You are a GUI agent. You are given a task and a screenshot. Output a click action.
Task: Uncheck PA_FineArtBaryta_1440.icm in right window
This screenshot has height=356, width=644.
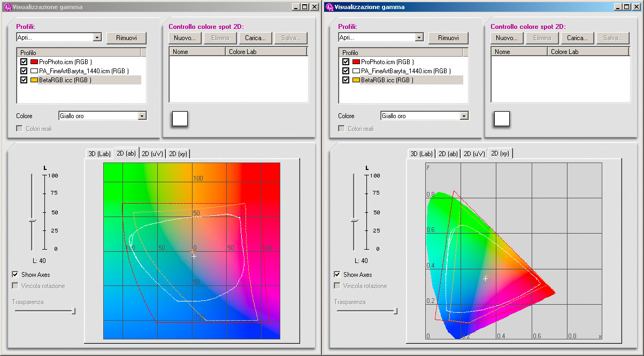point(346,71)
